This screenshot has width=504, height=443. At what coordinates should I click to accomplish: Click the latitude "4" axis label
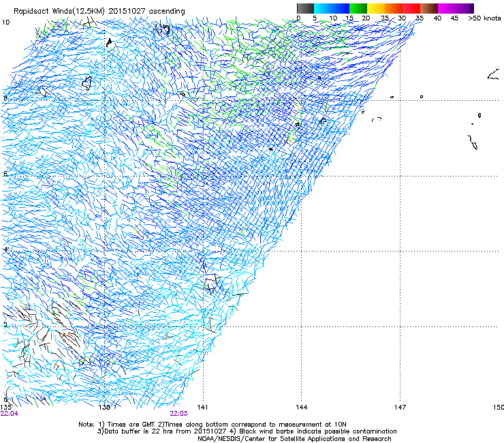pyautogui.click(x=5, y=249)
